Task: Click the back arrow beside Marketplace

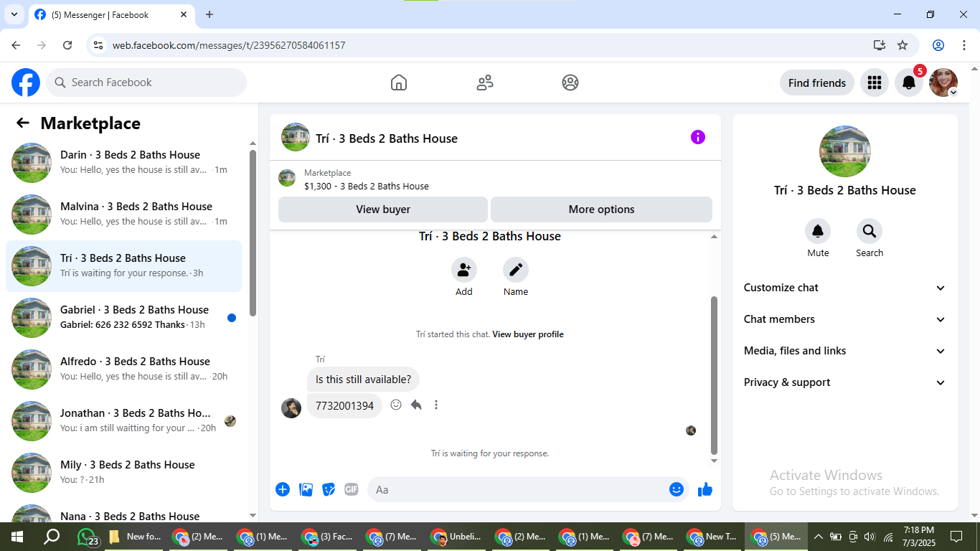Action: pyautogui.click(x=23, y=123)
